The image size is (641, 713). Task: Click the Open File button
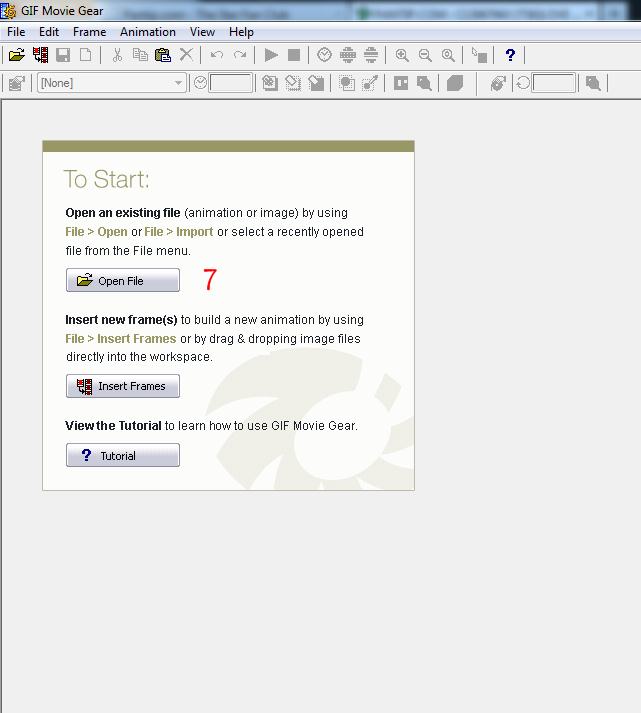click(123, 280)
